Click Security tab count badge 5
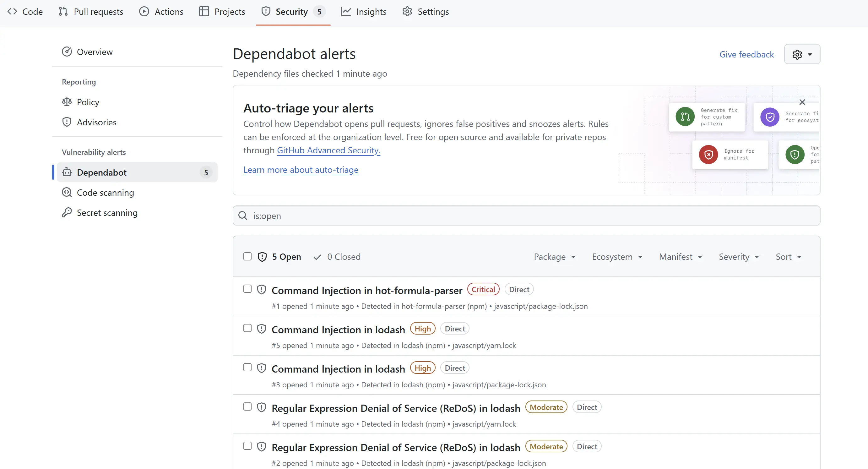Image resolution: width=868 pixels, height=469 pixels. 319,11
